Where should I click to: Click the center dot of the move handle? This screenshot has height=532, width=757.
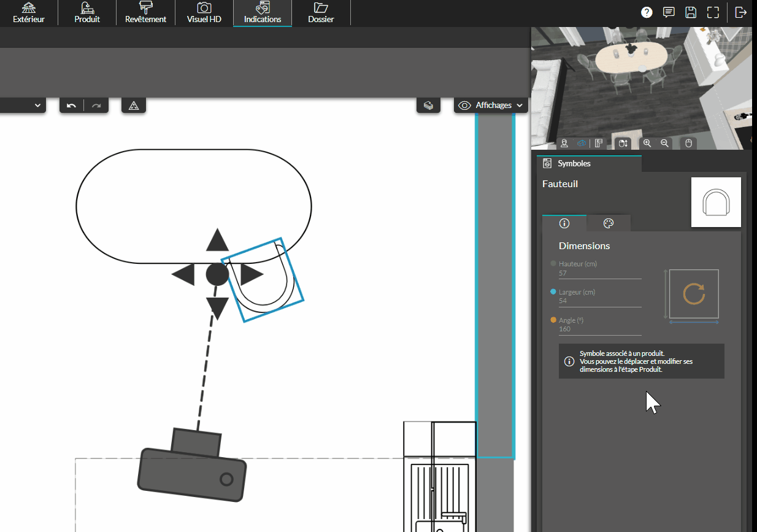(x=217, y=274)
